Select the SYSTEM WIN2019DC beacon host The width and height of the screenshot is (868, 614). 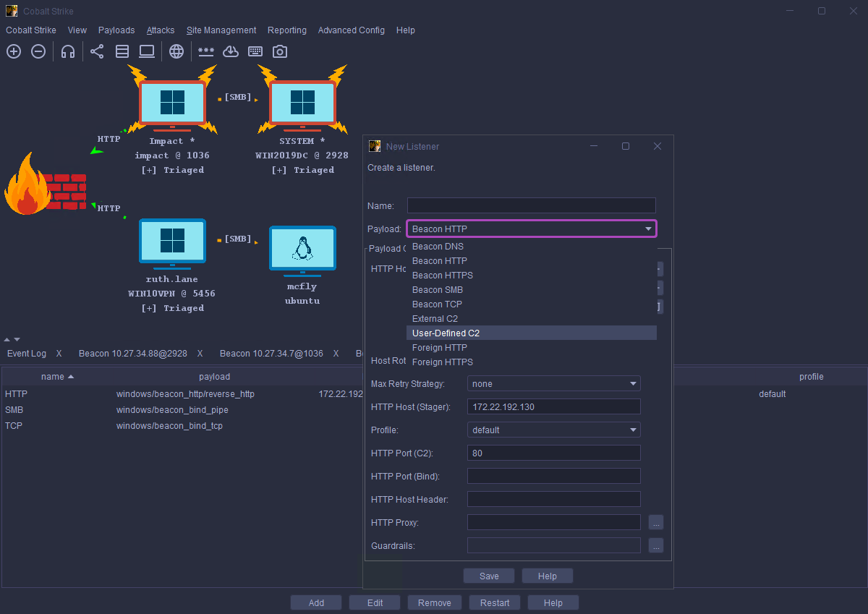click(302, 103)
